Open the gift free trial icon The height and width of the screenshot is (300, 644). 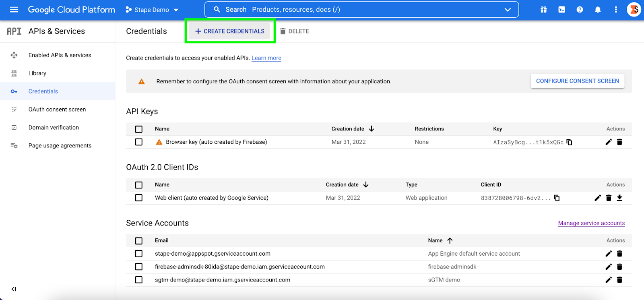pos(543,10)
